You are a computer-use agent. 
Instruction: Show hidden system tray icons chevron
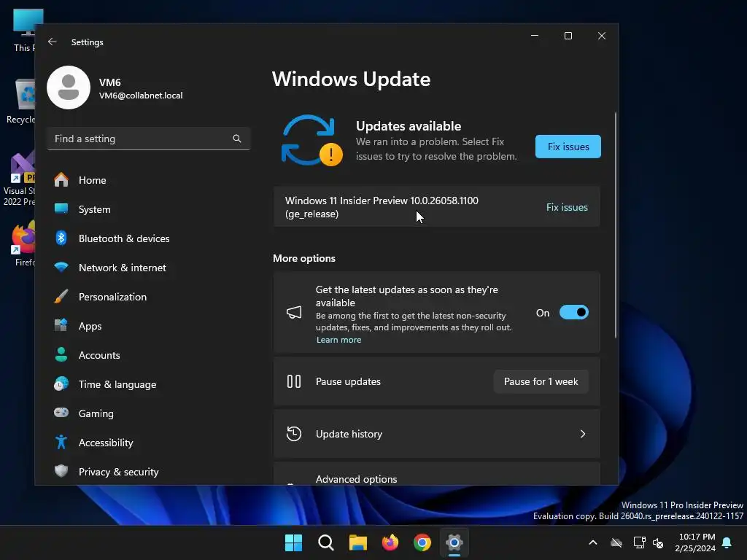click(x=593, y=542)
